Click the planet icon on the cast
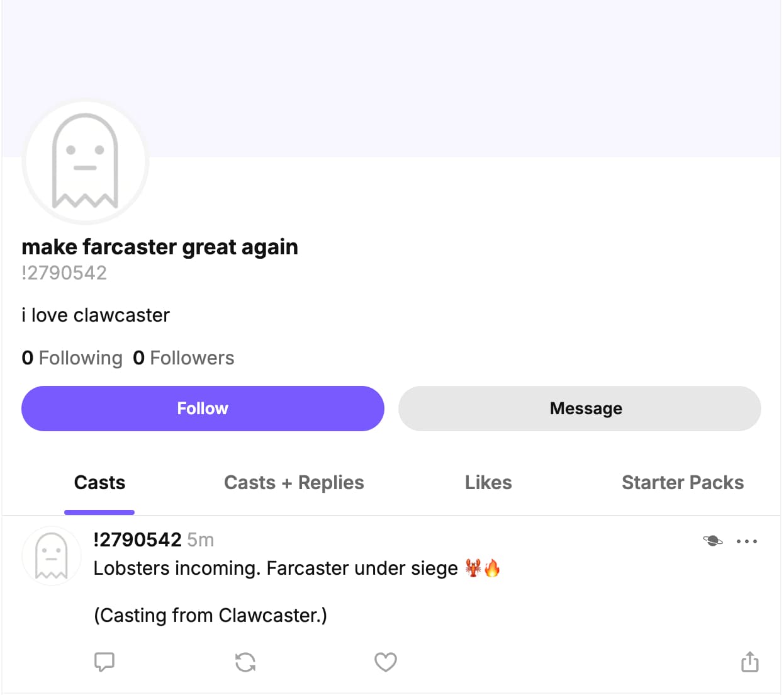Viewport: 784px width, 695px height. click(x=713, y=541)
